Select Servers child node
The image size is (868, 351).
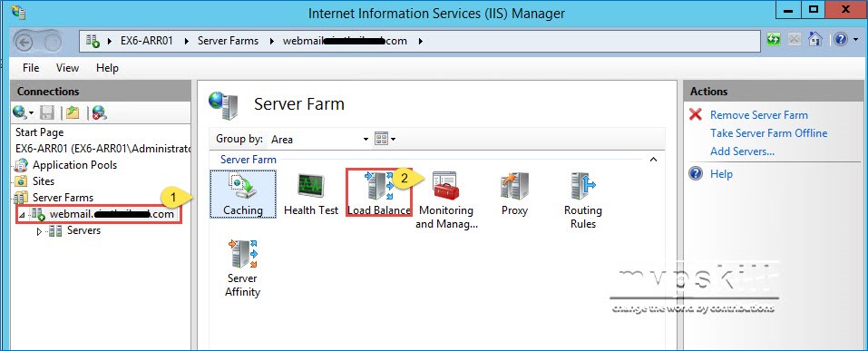coord(83,230)
